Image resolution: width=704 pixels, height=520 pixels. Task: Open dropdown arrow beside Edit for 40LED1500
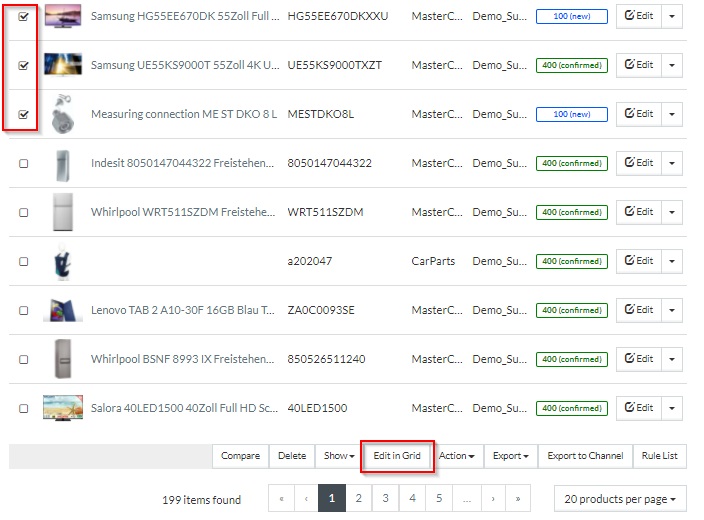point(672,408)
